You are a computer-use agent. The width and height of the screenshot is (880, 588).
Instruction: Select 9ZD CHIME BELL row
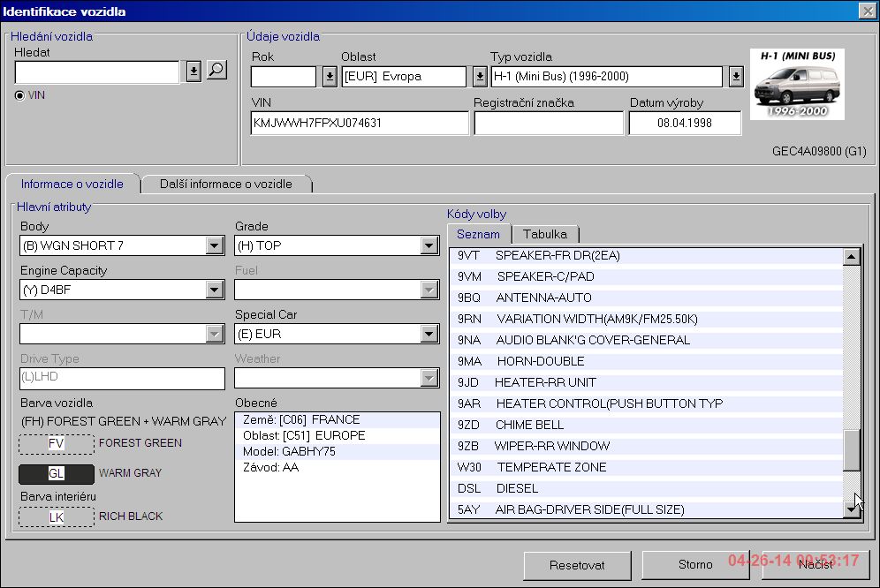pyautogui.click(x=646, y=426)
